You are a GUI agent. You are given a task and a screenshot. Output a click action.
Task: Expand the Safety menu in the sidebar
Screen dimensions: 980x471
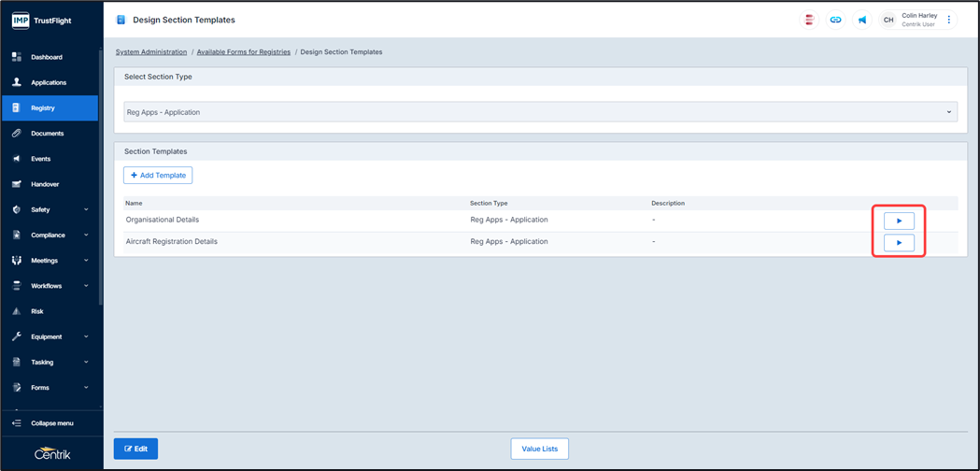pyautogui.click(x=50, y=209)
